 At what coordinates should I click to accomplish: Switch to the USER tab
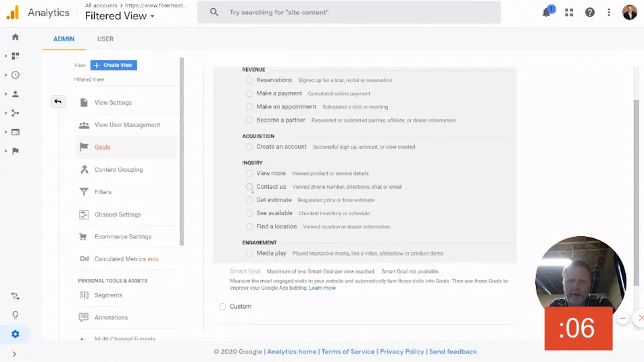click(105, 39)
